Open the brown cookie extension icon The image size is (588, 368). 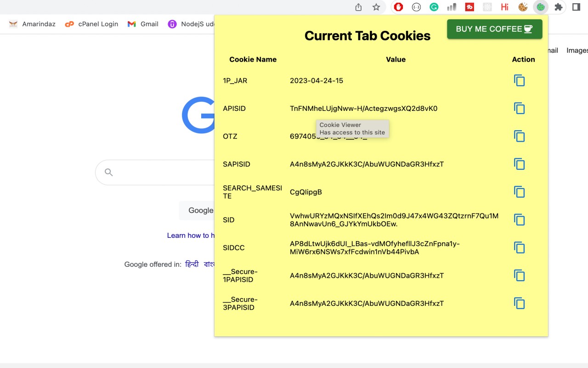(x=523, y=7)
